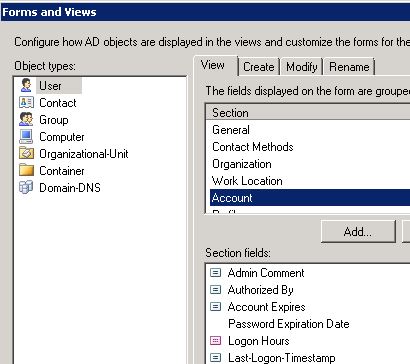This screenshot has width=410, height=364.
Task: Select the Contact object type icon
Action: pyautogui.click(x=26, y=102)
